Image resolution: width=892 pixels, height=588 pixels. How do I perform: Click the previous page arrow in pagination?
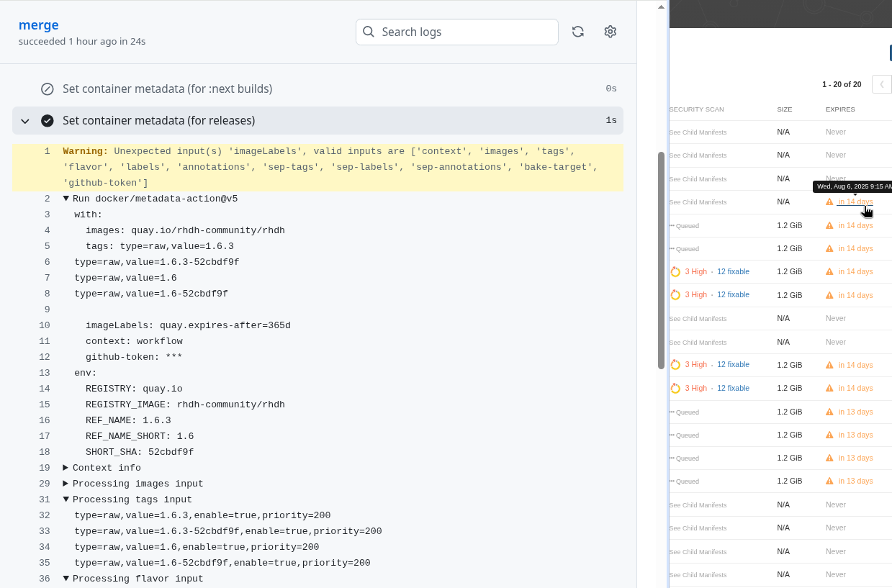coord(881,84)
